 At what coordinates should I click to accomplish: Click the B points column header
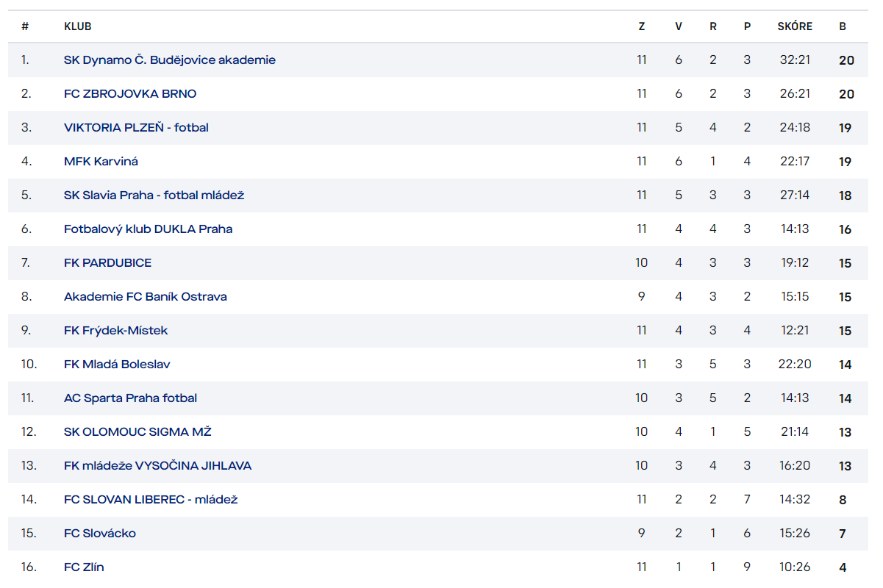843,26
